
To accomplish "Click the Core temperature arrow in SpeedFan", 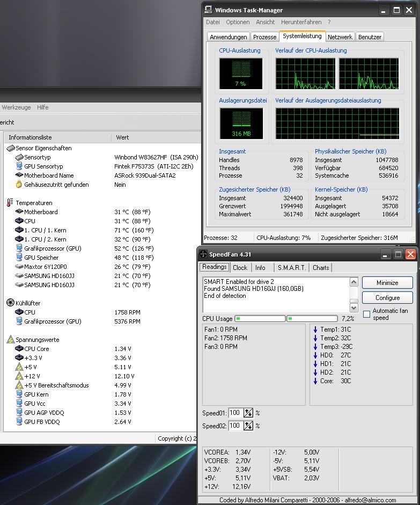I will (x=315, y=380).
